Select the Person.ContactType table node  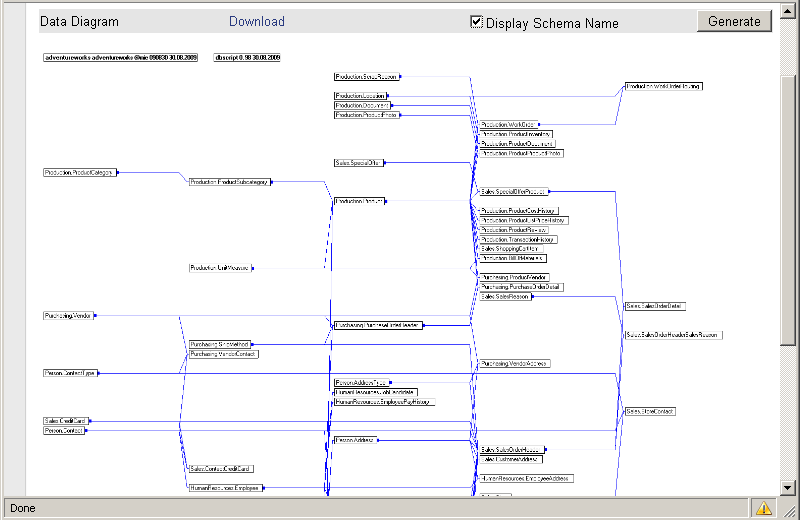pos(70,373)
